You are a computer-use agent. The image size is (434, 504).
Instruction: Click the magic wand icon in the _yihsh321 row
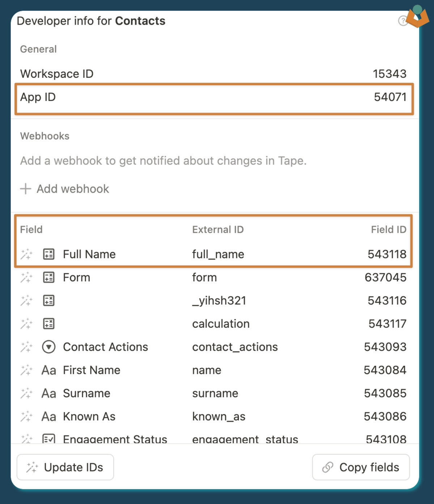pyautogui.click(x=26, y=301)
